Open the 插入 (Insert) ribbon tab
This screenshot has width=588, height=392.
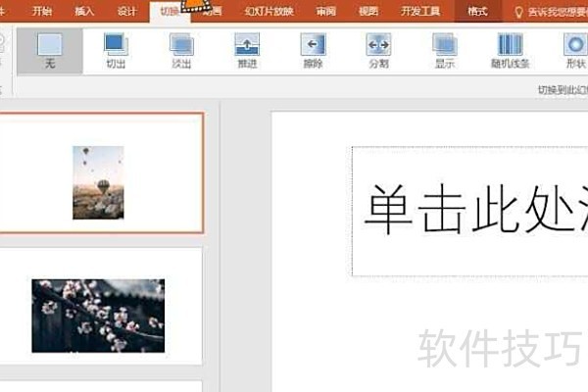click(84, 11)
